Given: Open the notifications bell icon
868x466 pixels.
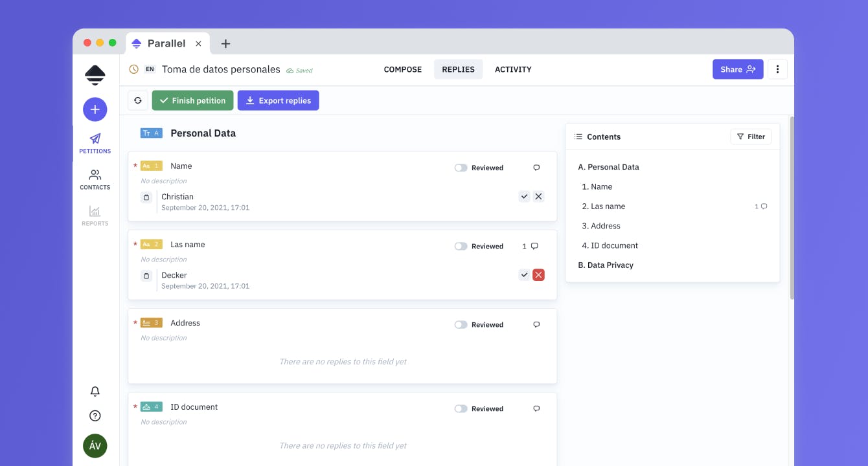Looking at the screenshot, I should coord(95,392).
